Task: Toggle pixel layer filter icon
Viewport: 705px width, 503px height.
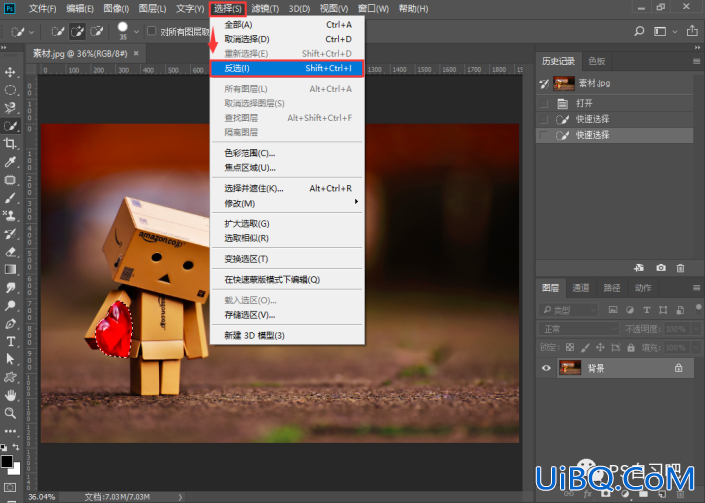Action: pyautogui.click(x=613, y=310)
